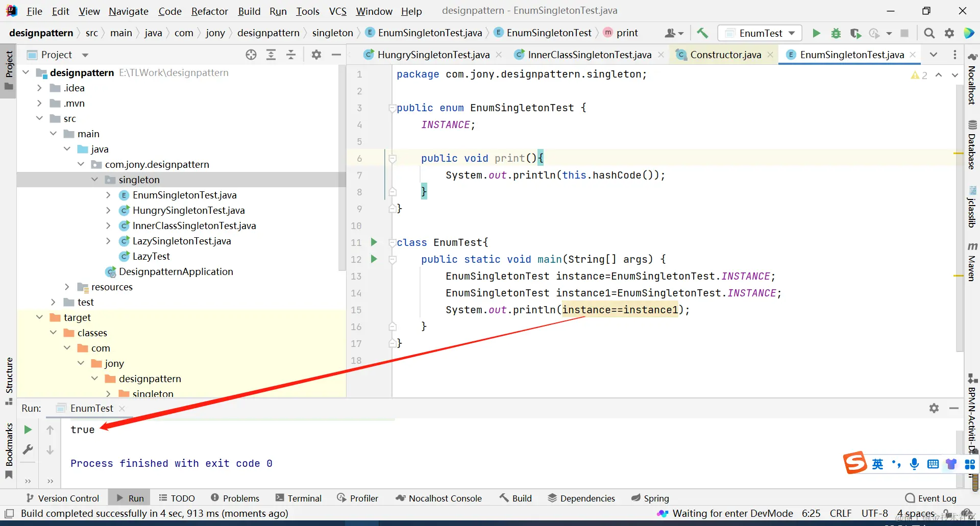Show hidden editor tabs dropdown
The height and width of the screenshot is (526, 980).
coord(934,55)
